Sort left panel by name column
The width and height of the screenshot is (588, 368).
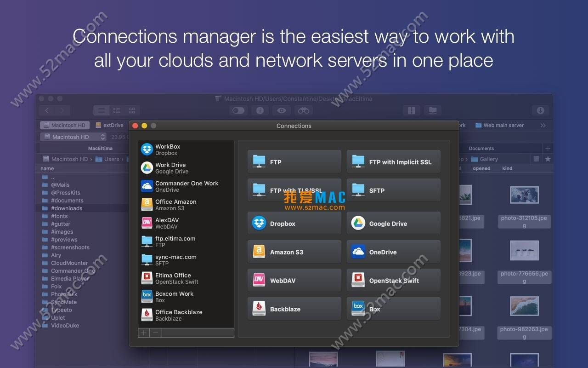click(x=47, y=168)
